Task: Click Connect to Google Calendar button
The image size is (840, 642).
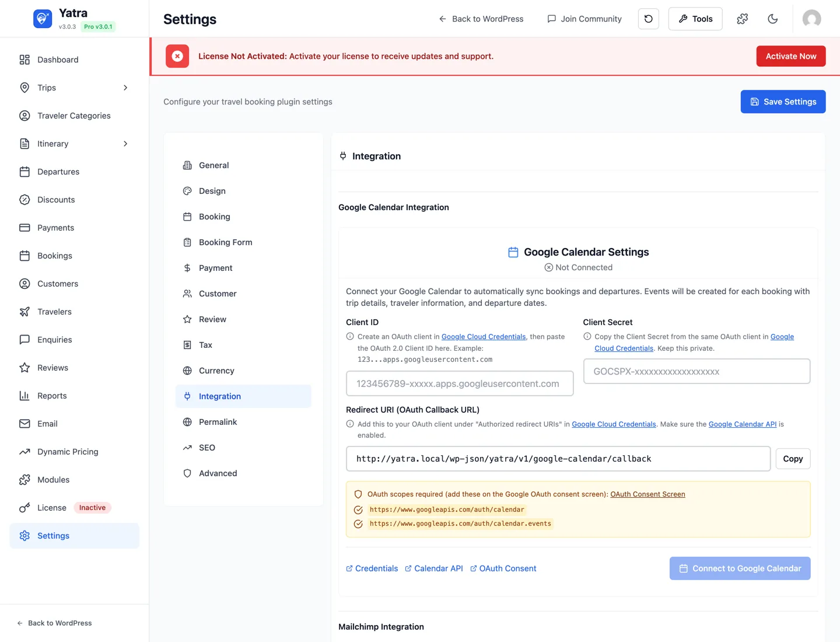Action: pyautogui.click(x=740, y=568)
